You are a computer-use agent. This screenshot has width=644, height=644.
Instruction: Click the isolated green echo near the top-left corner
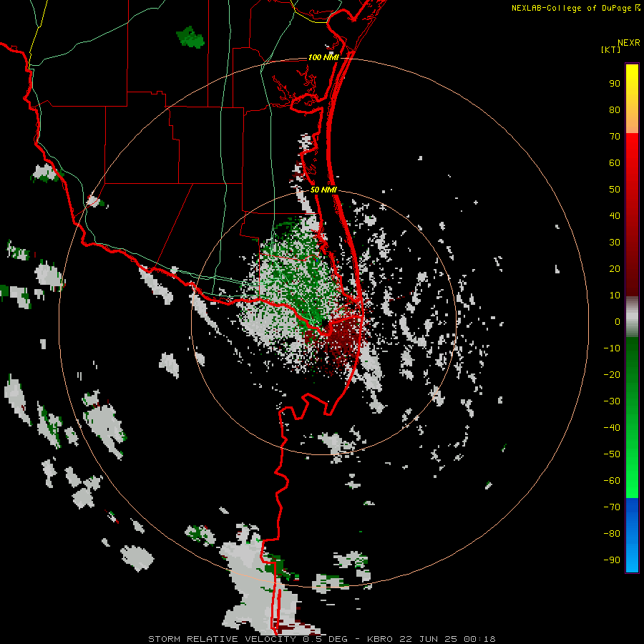point(190,37)
